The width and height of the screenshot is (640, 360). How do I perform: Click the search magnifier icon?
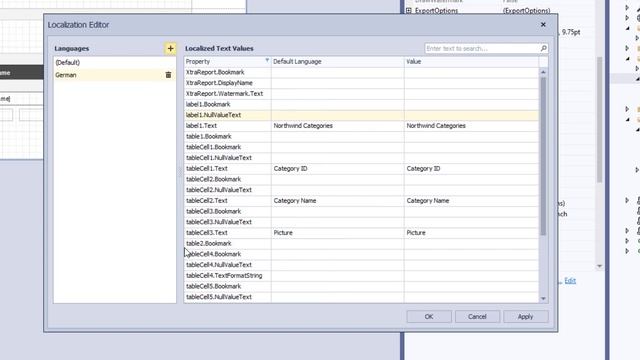coord(543,48)
